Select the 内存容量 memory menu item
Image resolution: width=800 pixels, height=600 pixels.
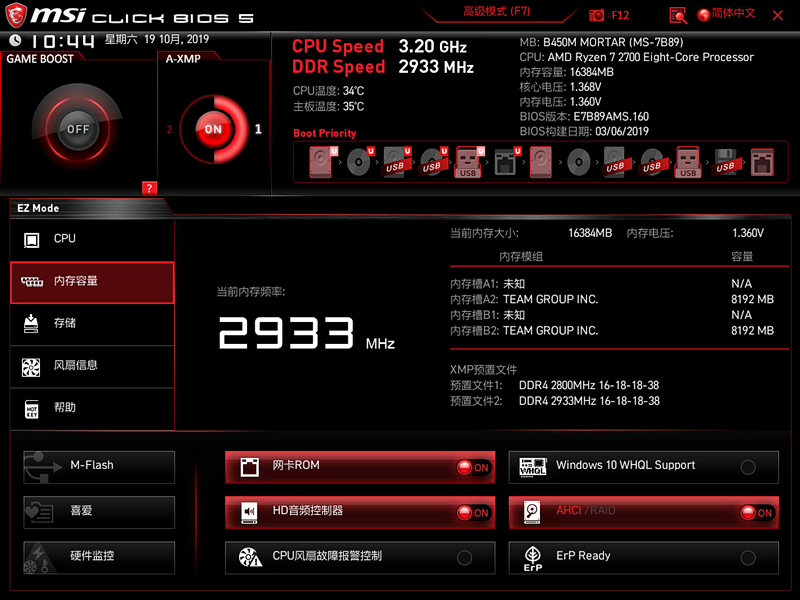tap(92, 283)
